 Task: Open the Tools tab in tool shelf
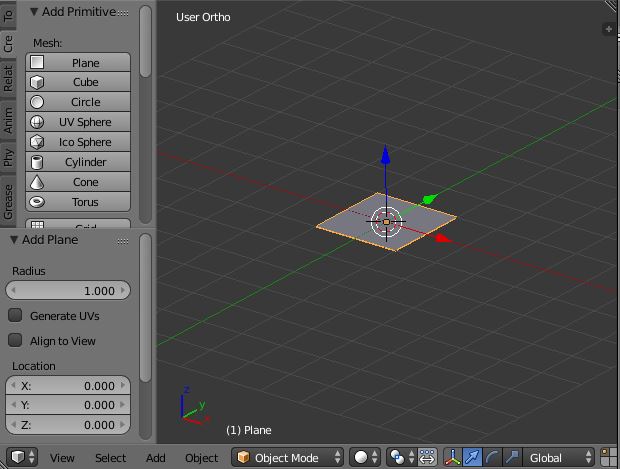[8, 14]
